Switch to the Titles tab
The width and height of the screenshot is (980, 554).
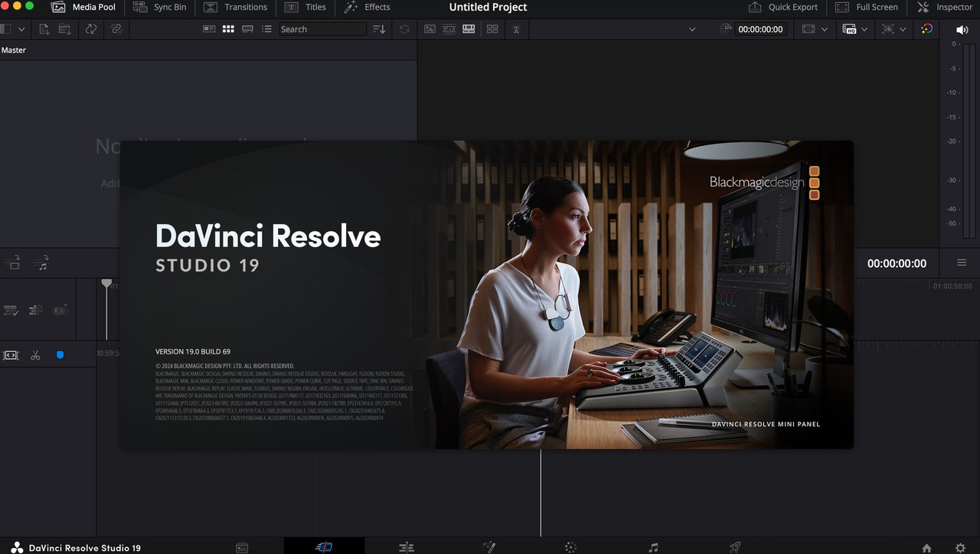tap(305, 7)
